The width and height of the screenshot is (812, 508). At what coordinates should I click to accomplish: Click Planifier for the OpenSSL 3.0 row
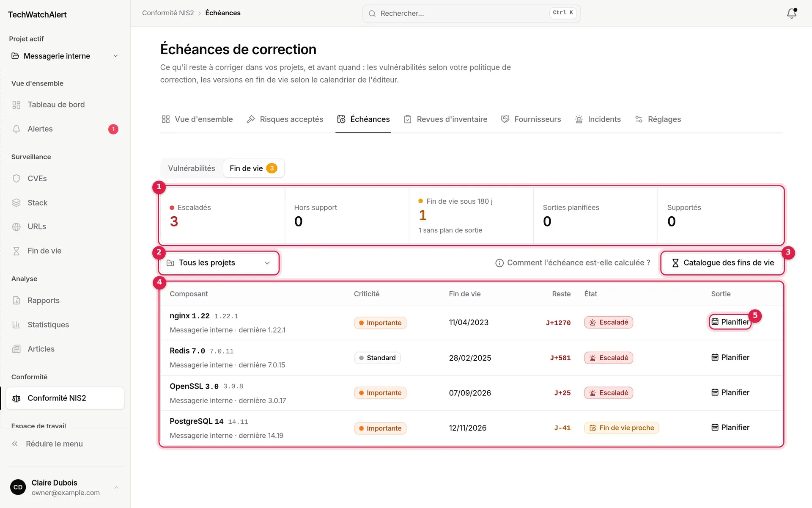(x=730, y=393)
